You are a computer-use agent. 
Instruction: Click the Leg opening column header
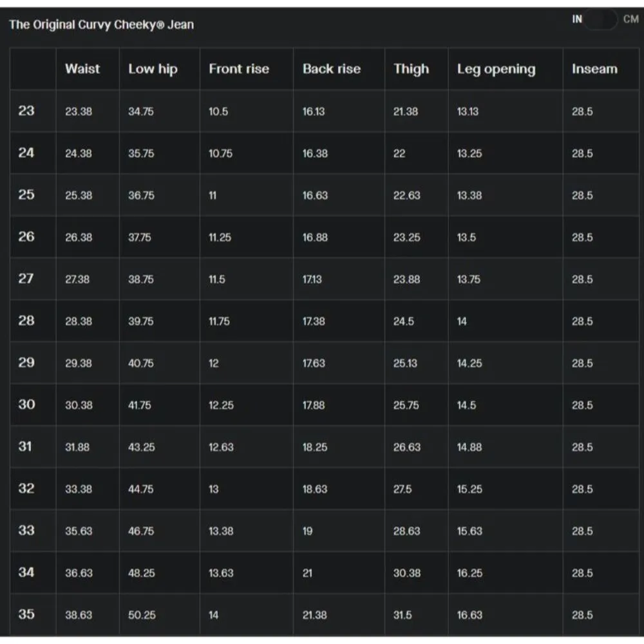[496, 69]
